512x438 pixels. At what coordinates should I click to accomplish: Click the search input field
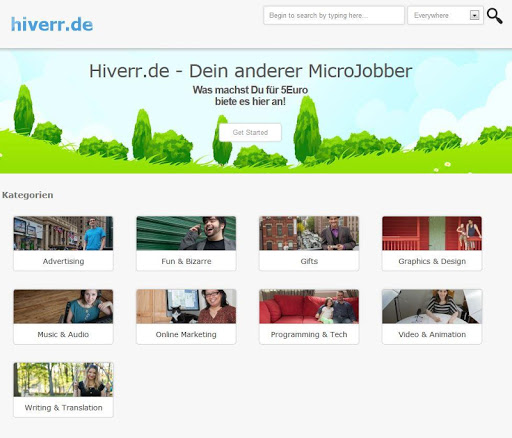click(334, 15)
